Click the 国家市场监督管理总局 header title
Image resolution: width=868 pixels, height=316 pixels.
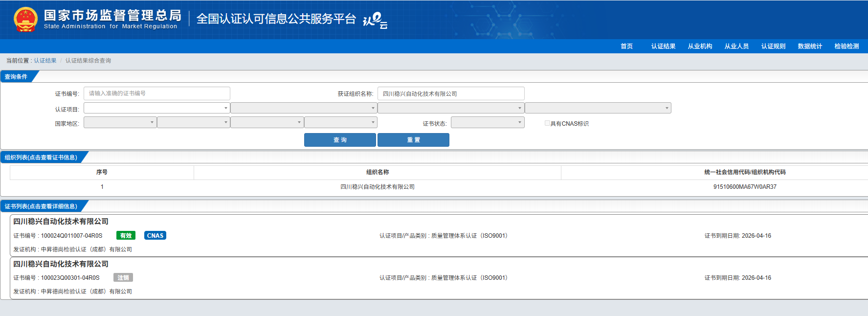(112, 16)
